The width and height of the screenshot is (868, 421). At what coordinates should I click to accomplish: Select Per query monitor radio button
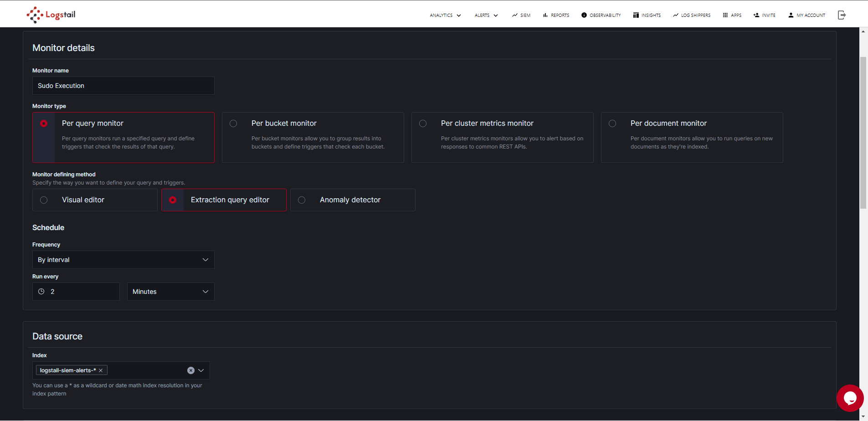coord(44,123)
